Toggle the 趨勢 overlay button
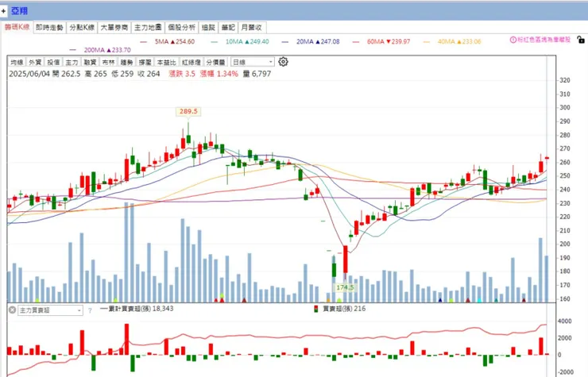Image resolution: width=588 pixels, height=377 pixels. coord(127,62)
